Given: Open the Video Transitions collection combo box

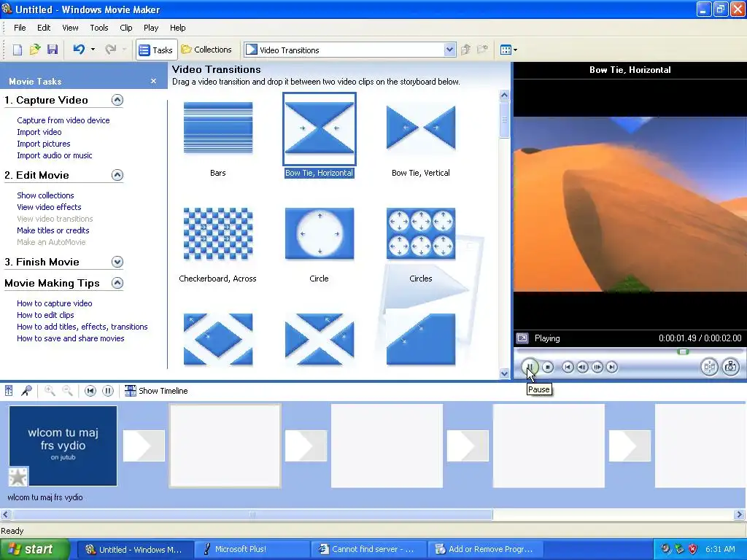Looking at the screenshot, I should (x=349, y=50).
